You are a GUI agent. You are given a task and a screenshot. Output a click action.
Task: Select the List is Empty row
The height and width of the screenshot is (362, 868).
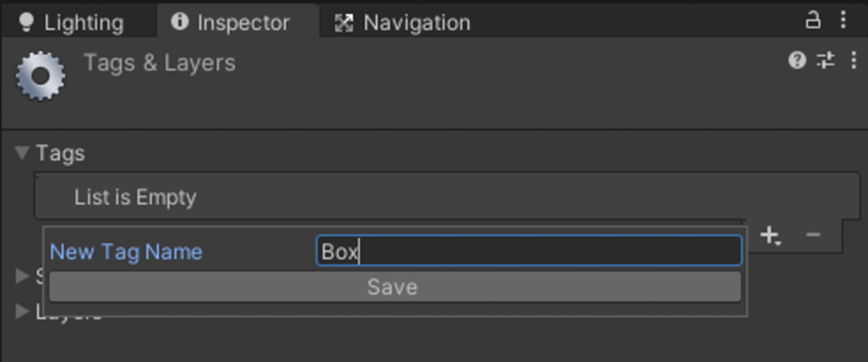tap(447, 197)
